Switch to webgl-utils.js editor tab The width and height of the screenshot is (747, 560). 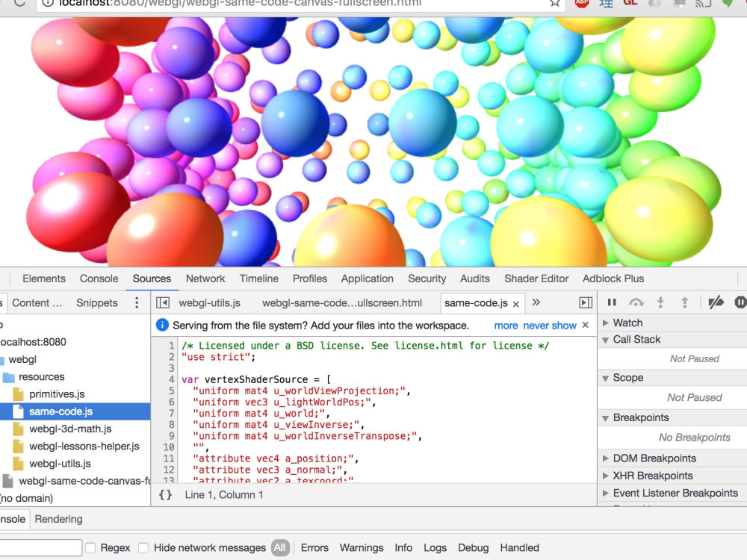click(210, 303)
